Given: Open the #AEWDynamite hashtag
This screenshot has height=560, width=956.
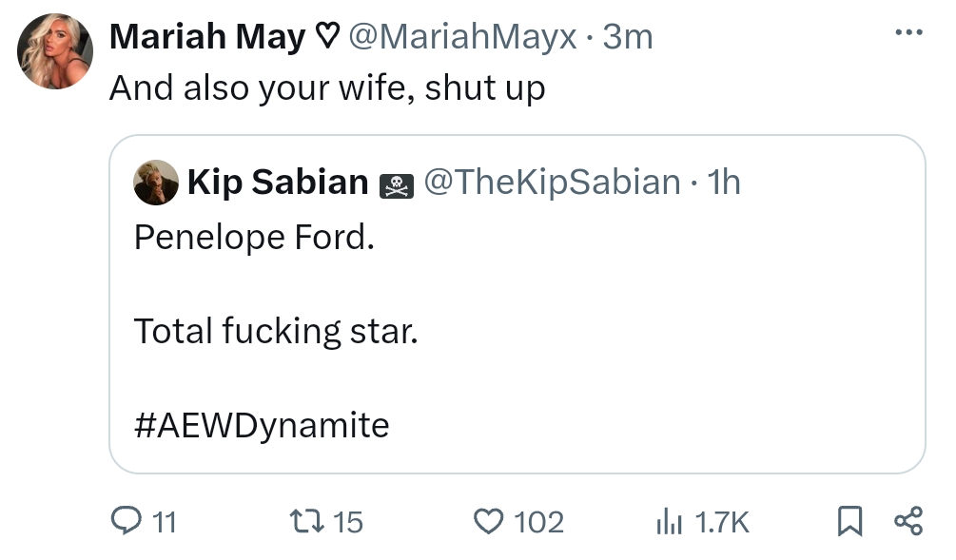Looking at the screenshot, I should point(262,424).
